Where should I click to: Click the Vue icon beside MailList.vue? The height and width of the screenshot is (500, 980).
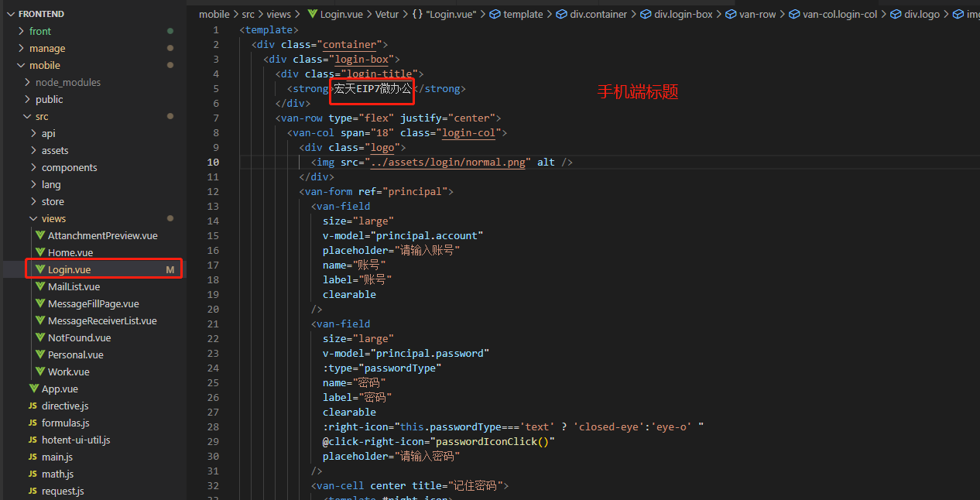point(40,286)
